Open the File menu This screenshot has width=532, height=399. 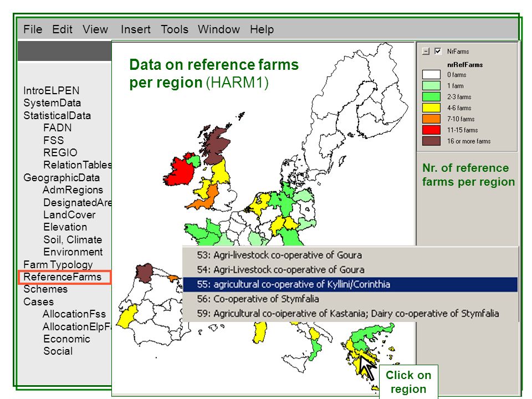(33, 29)
